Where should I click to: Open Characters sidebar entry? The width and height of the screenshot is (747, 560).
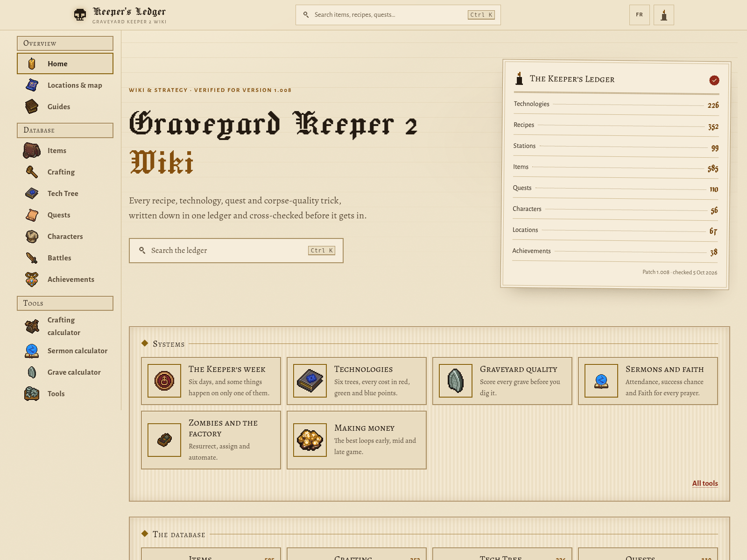(65, 236)
